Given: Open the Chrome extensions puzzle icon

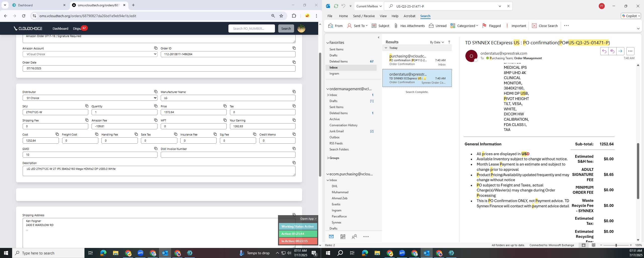Looking at the screenshot, I should (294, 16).
